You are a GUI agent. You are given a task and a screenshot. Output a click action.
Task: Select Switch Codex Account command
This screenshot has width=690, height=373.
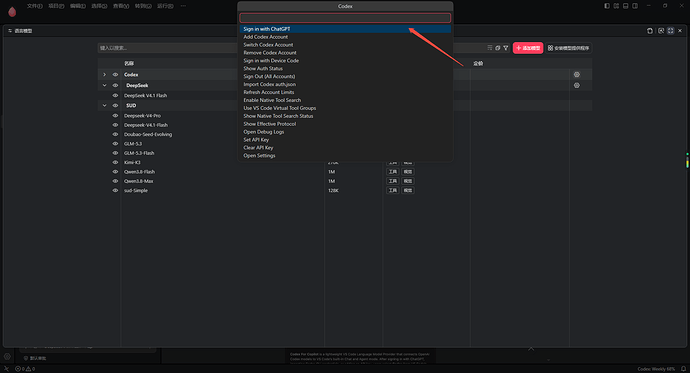(345, 45)
